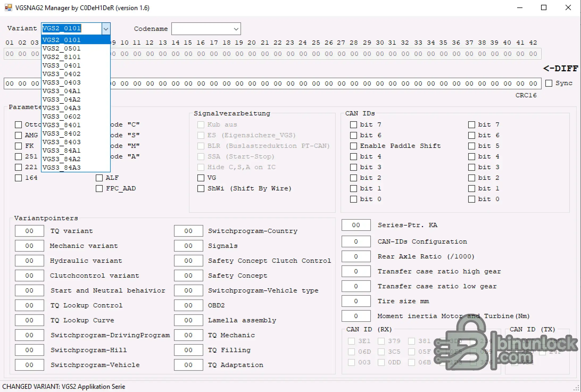
Task: Pick VGS3_04A2 variant
Action: point(76,99)
